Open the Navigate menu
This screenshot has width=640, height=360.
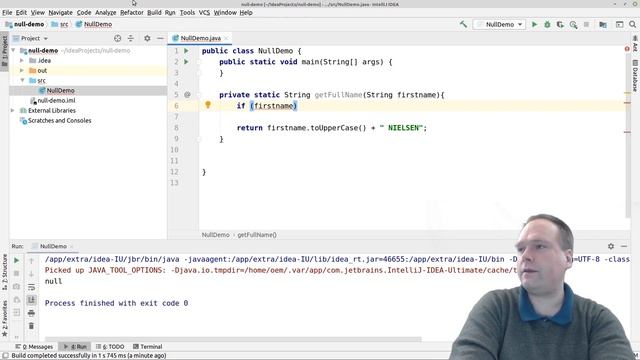pyautogui.click(x=60, y=13)
